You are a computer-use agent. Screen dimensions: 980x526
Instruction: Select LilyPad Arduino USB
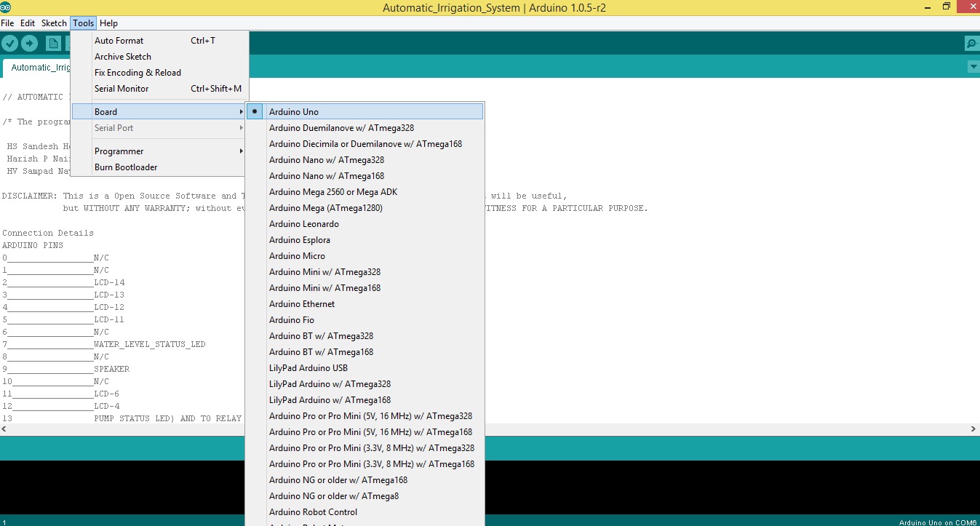pyautogui.click(x=364, y=368)
